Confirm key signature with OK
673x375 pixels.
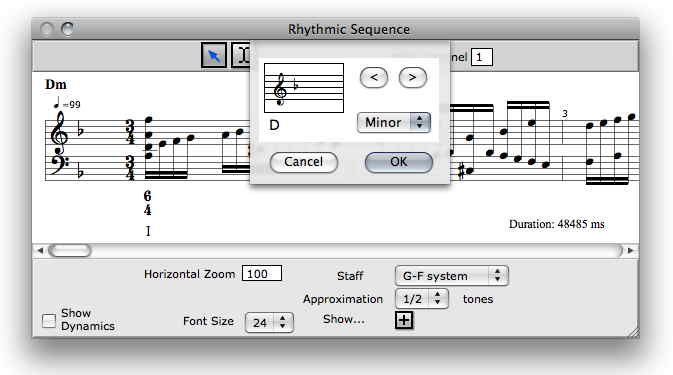[399, 162]
